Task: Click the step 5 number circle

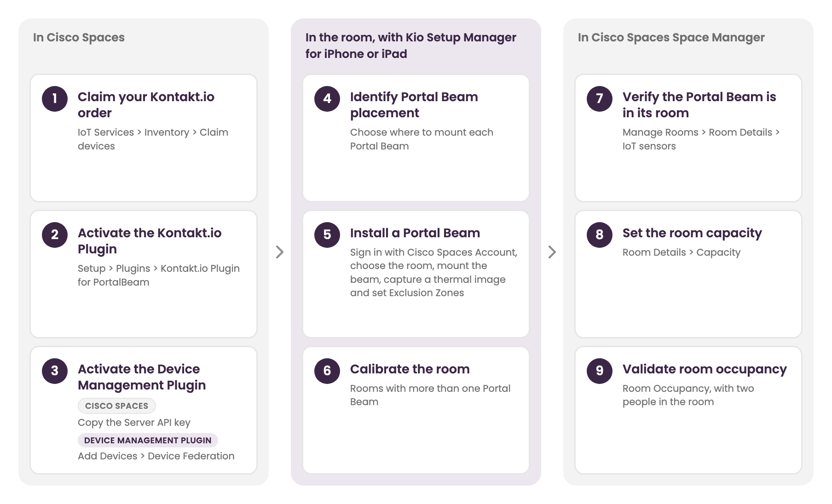Action: 327,235
